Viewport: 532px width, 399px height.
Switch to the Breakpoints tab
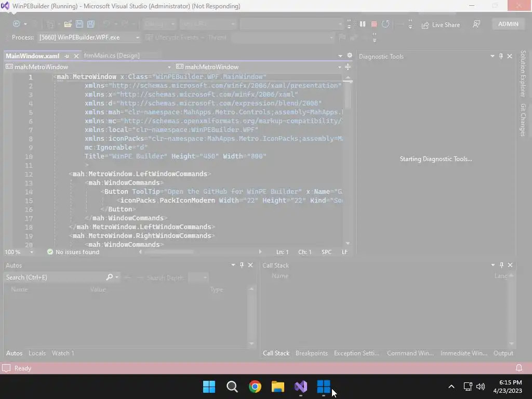(x=312, y=353)
